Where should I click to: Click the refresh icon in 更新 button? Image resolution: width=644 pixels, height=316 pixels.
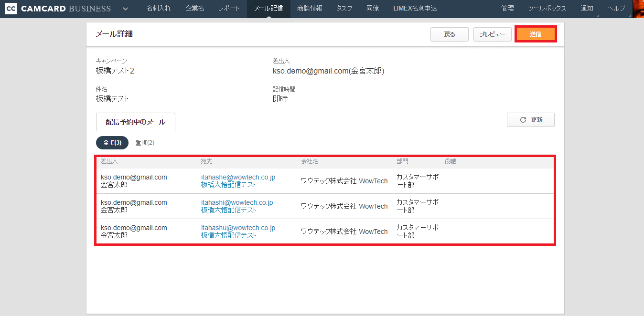coord(523,120)
